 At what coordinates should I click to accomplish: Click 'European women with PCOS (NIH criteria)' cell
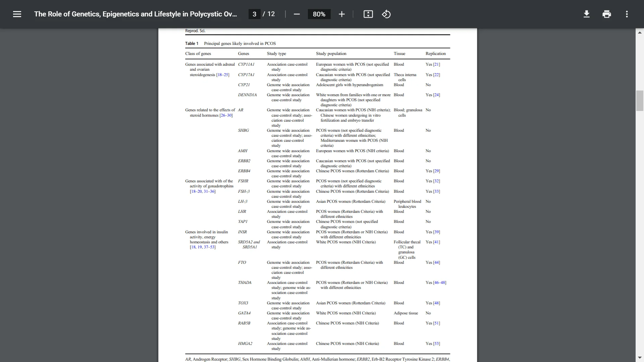coord(352,151)
